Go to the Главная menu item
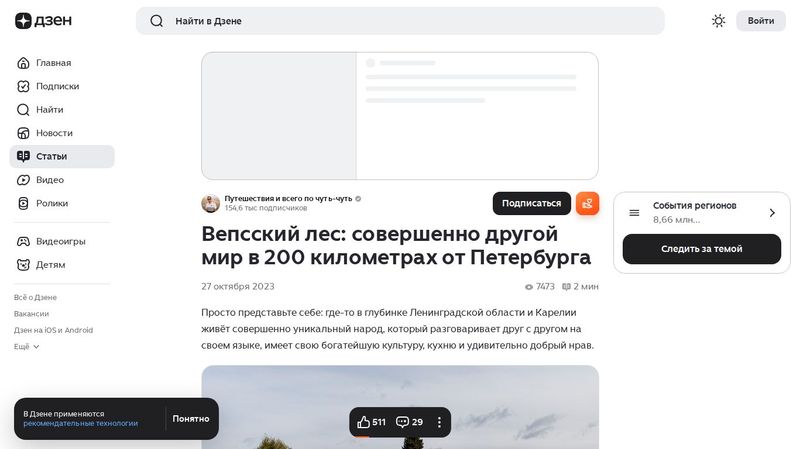Screen dimensions: 800x449 click(x=53, y=63)
